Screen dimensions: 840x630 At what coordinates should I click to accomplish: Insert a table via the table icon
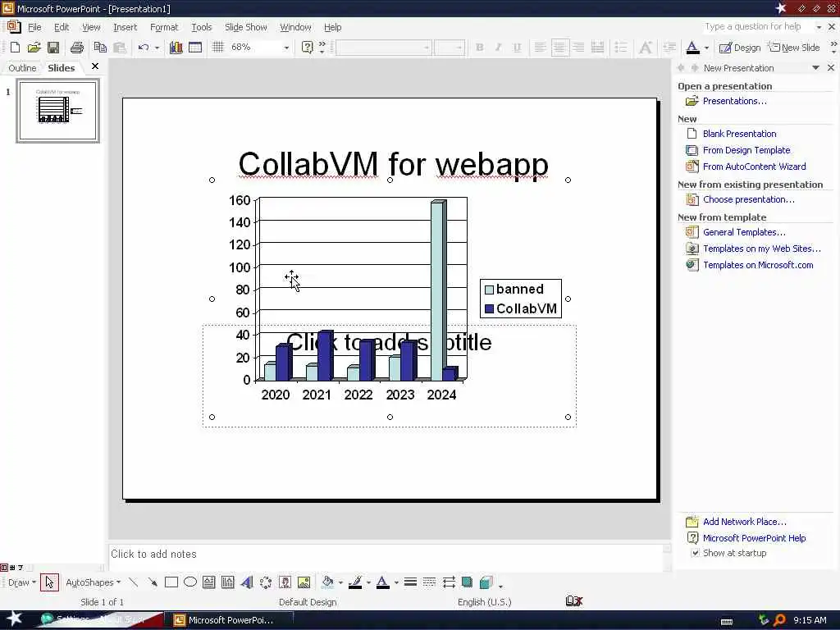coord(195,48)
